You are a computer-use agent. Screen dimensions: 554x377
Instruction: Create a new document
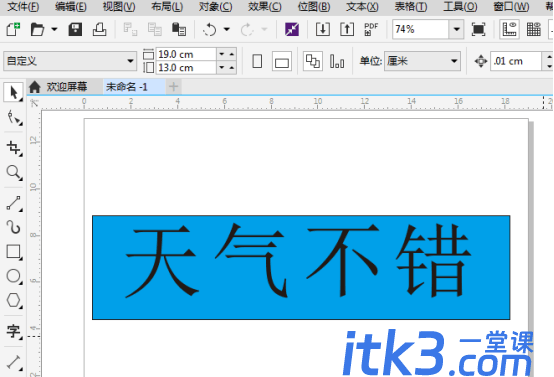tap(13, 29)
